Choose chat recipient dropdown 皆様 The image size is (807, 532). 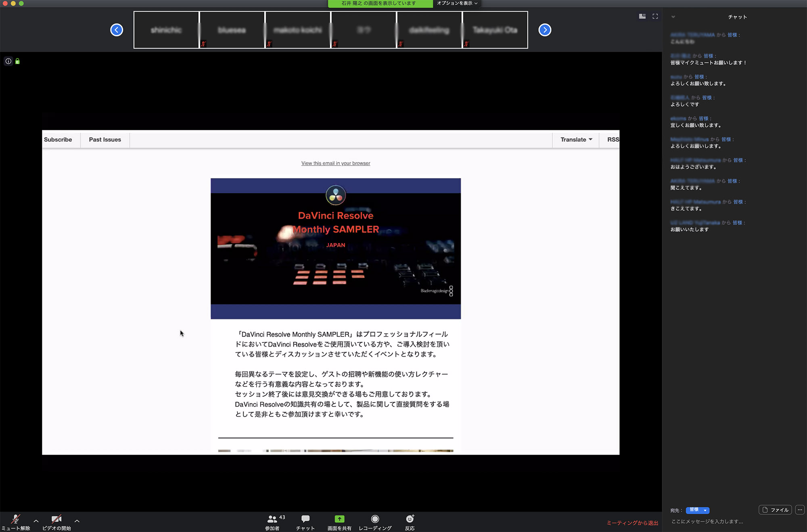click(x=697, y=510)
